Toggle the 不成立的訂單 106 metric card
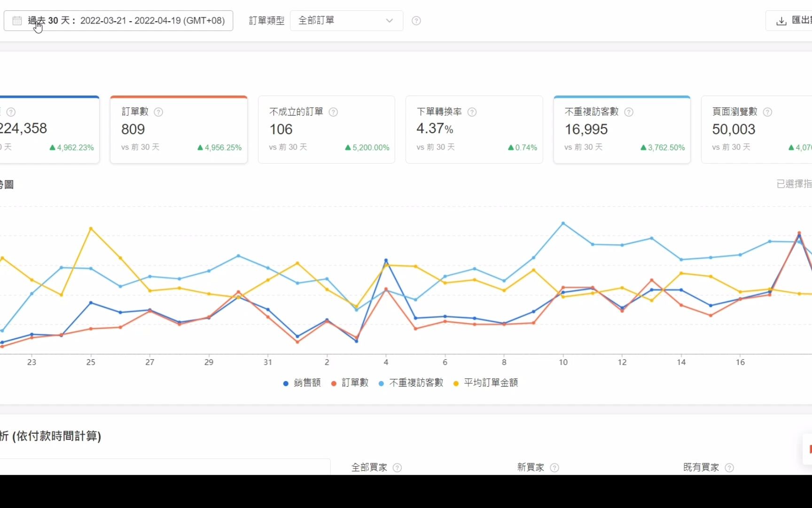This screenshot has height=508, width=812. click(x=327, y=130)
